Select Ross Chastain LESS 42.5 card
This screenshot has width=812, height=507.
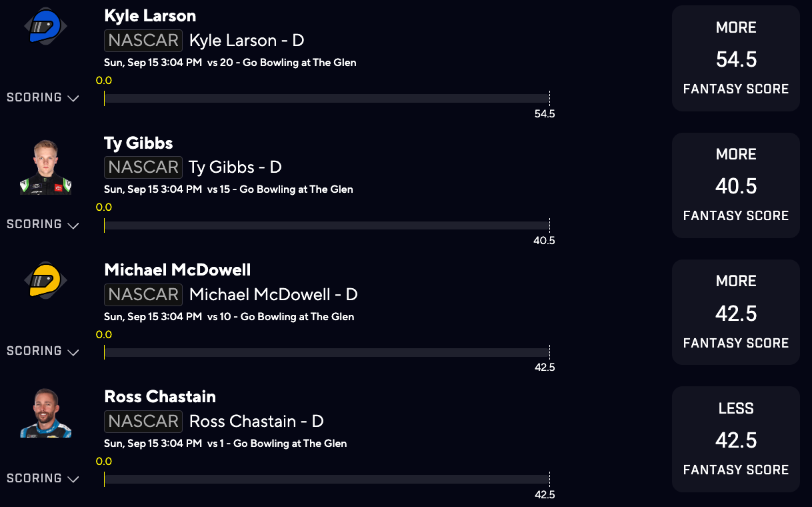point(736,439)
